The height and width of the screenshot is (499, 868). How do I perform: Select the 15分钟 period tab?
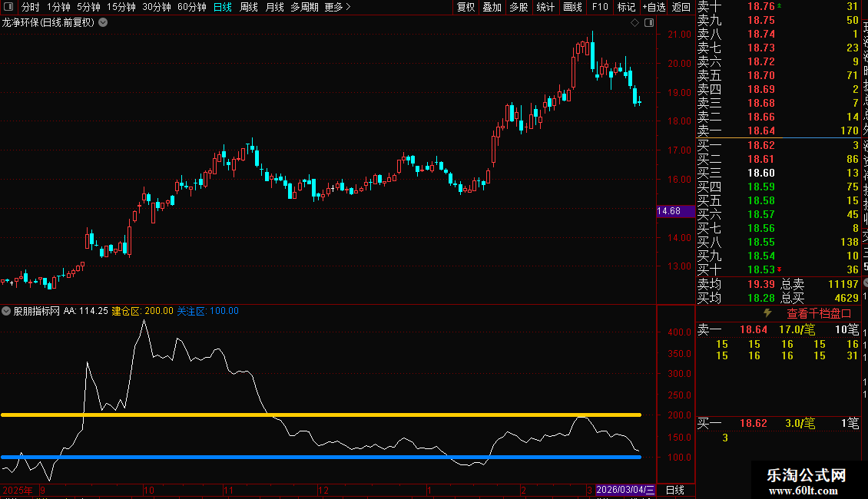coord(121,7)
